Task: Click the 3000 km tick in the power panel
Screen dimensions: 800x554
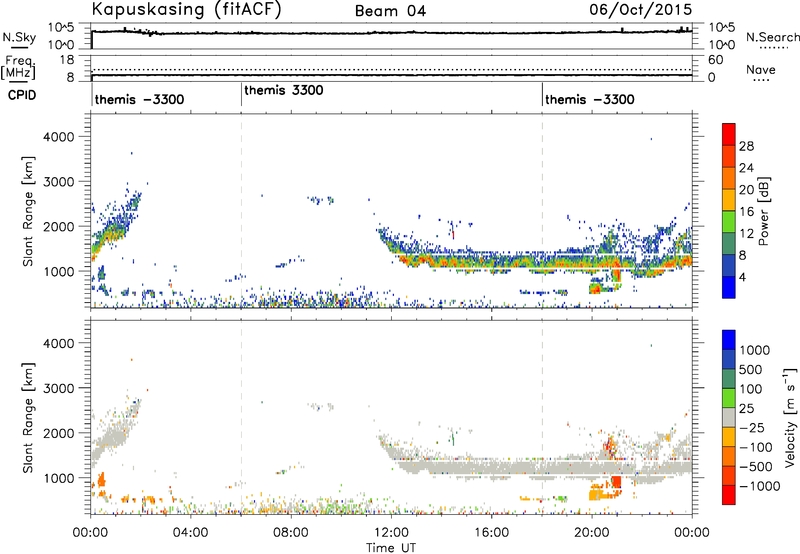Action: (x=59, y=182)
